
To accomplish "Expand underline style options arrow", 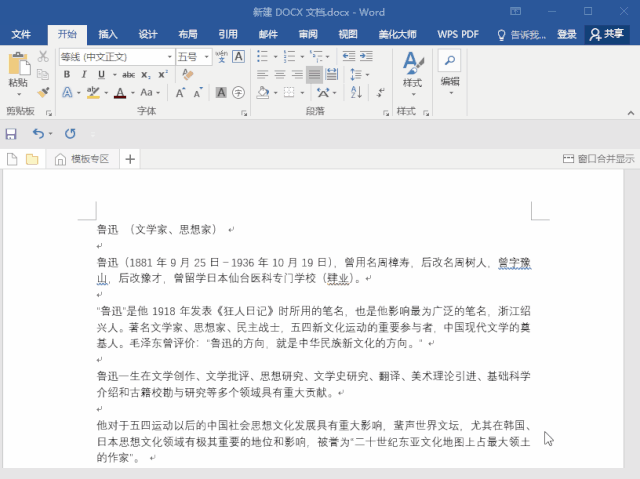I will (114, 75).
